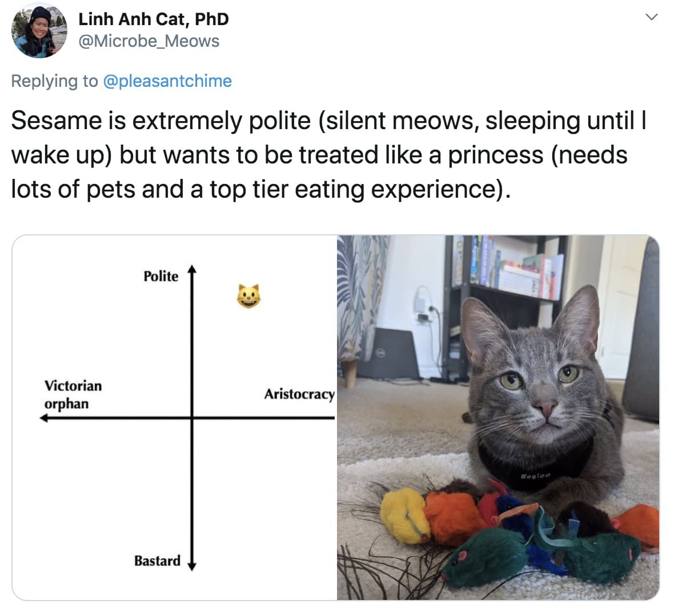This screenshot has width=674, height=616.
Task: Click the @Microbe_Meows handle
Action: [x=148, y=41]
